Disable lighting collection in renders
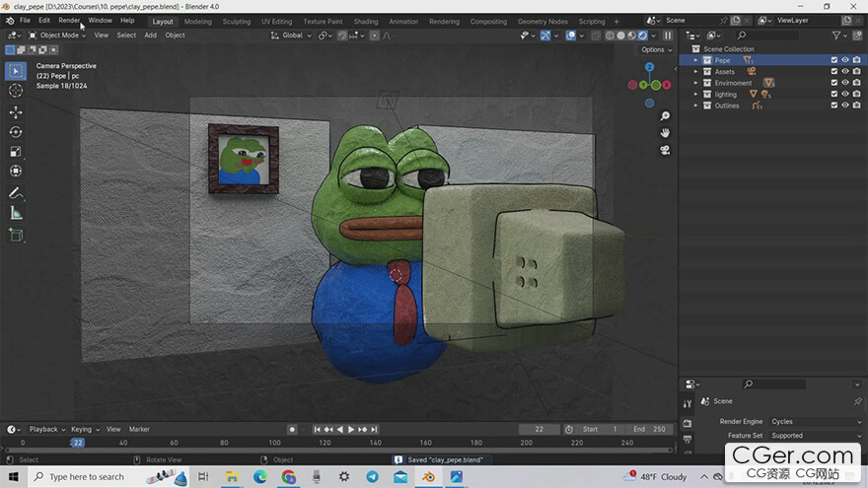Screen dimensions: 868x488 (x=857, y=94)
